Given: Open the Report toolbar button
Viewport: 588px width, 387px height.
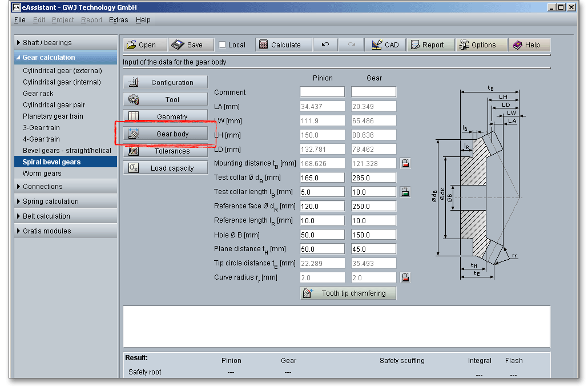Looking at the screenshot, I should pos(430,45).
